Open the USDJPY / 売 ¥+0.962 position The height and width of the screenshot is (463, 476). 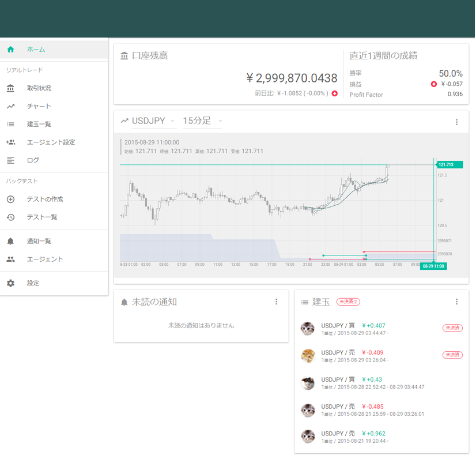click(382, 437)
